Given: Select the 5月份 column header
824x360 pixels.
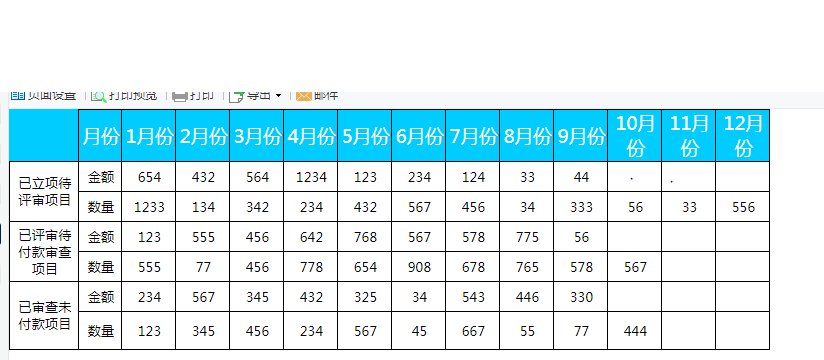Looking at the screenshot, I should tap(365, 136).
